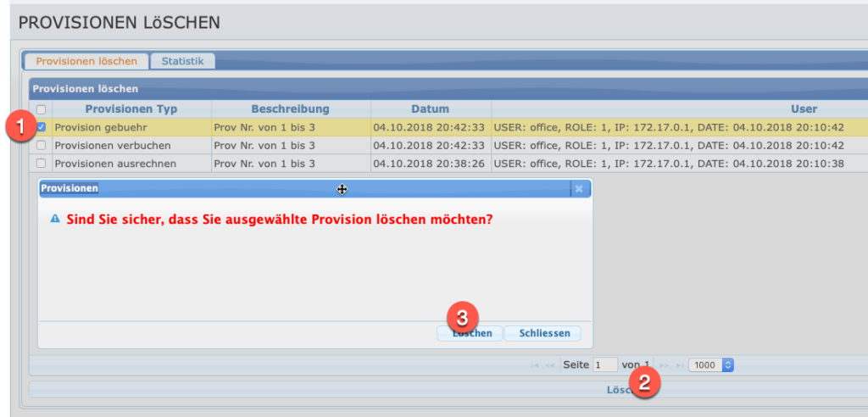This screenshot has height=417, width=868.
Task: Click the blue warning triangle icon in dialog
Action: click(55, 219)
